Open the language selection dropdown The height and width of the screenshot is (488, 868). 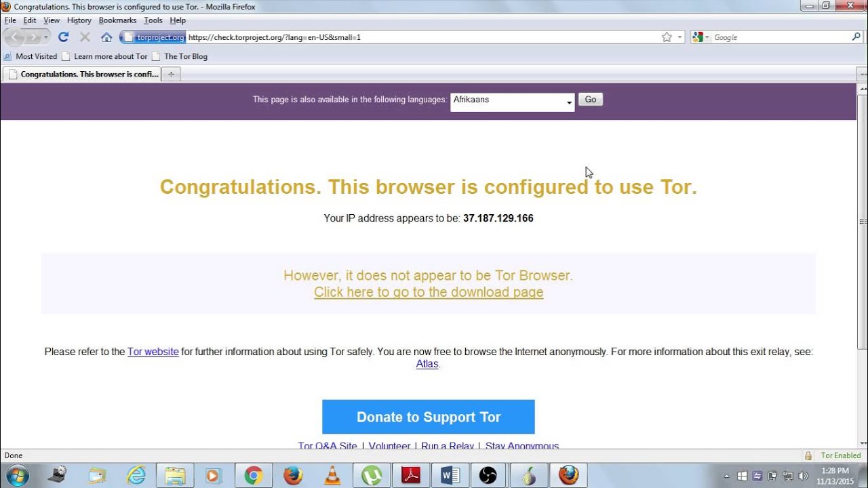click(x=513, y=102)
